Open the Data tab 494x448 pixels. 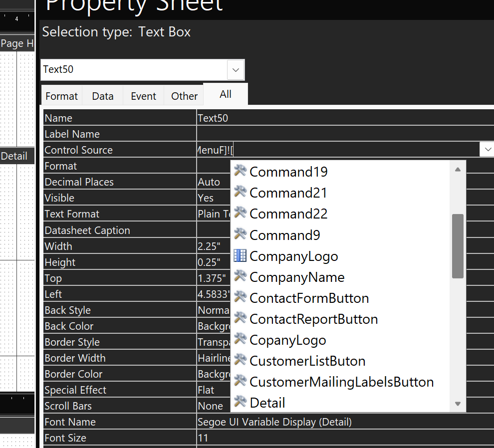click(103, 96)
